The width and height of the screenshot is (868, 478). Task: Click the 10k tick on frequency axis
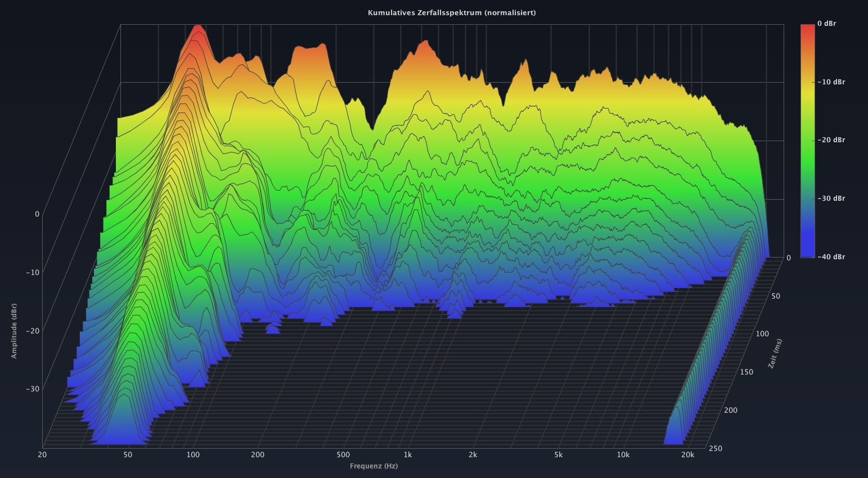coord(623,455)
